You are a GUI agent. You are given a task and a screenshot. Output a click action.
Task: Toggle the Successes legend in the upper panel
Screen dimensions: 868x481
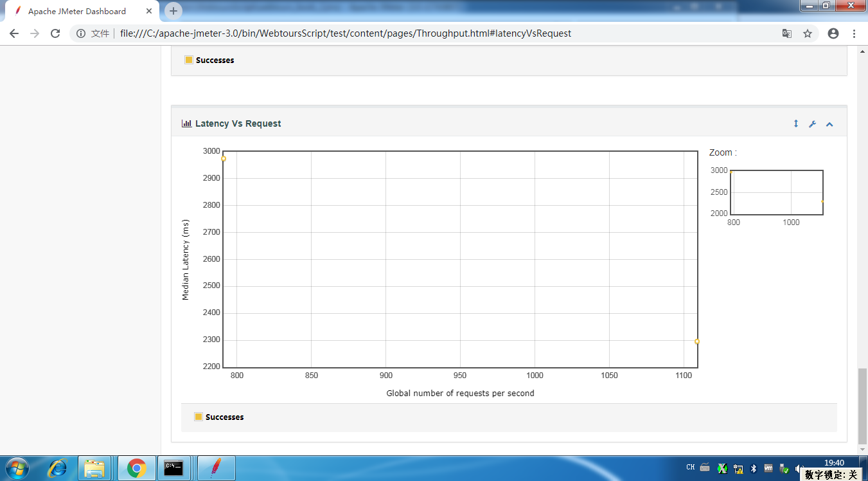(209, 60)
